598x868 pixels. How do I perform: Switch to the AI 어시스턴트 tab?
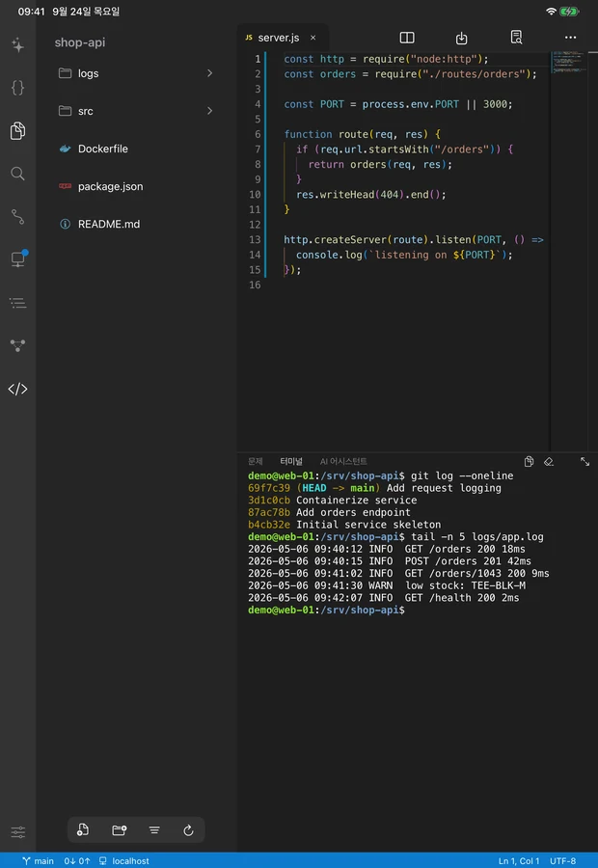tap(343, 461)
